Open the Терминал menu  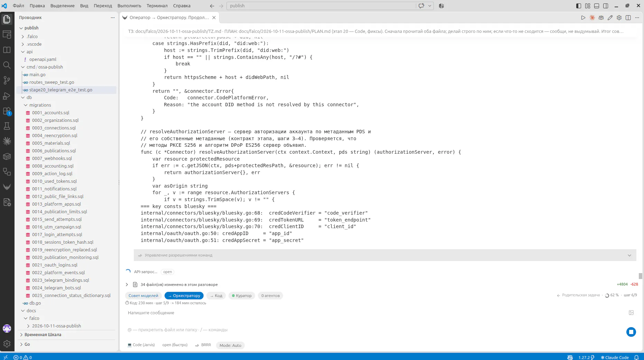[x=157, y=6]
